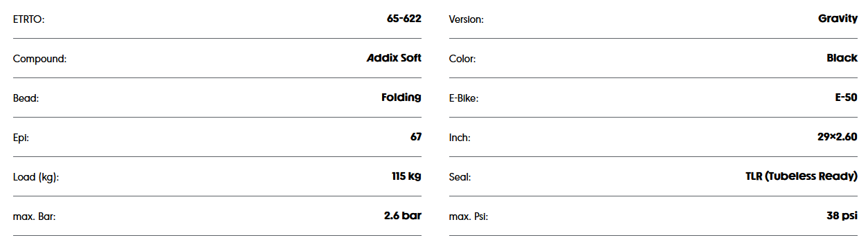Click the Compound label

(x=39, y=59)
